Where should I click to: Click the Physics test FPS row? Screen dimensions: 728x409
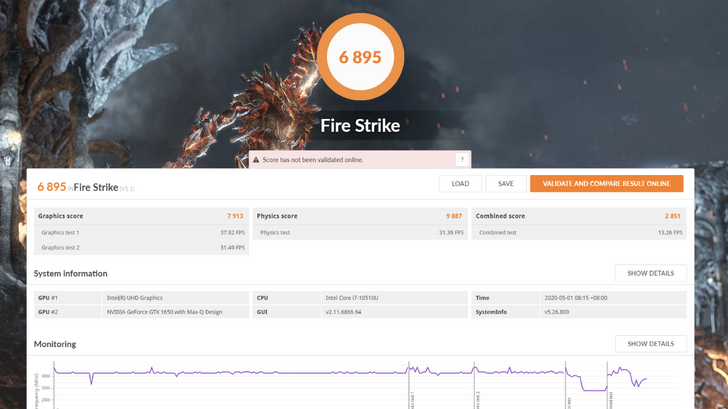tap(359, 232)
